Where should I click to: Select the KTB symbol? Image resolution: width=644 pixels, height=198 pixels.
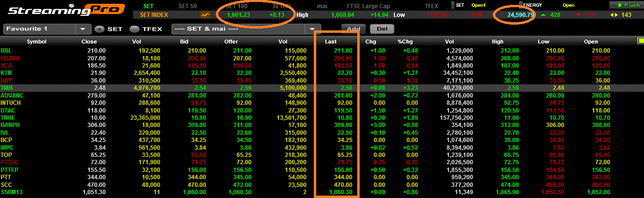[6, 72]
